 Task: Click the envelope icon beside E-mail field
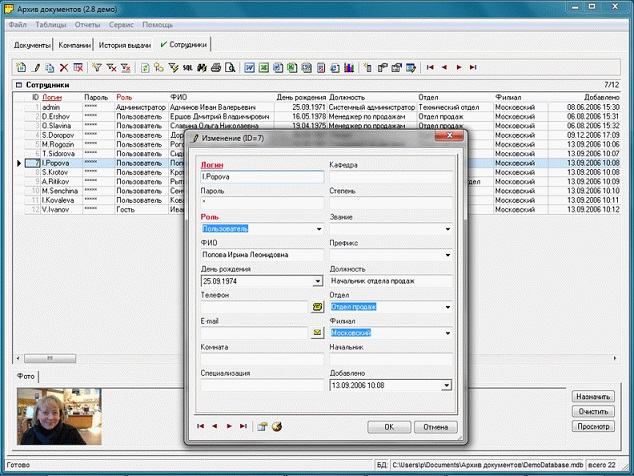[x=317, y=332]
